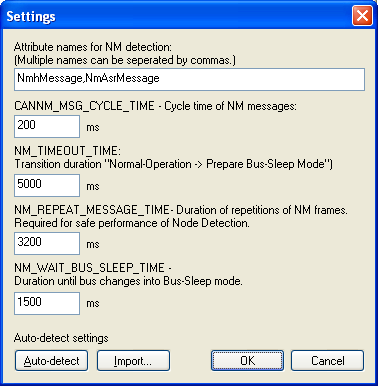Click the NM_WAIT_BUS_SLEEP_TIME label text

click(89, 268)
